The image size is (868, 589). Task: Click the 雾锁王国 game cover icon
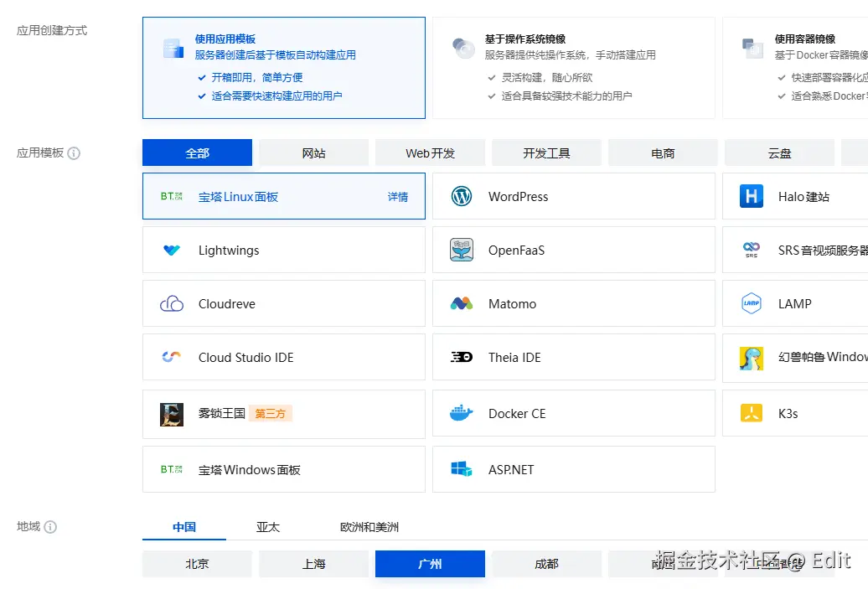pyautogui.click(x=172, y=415)
